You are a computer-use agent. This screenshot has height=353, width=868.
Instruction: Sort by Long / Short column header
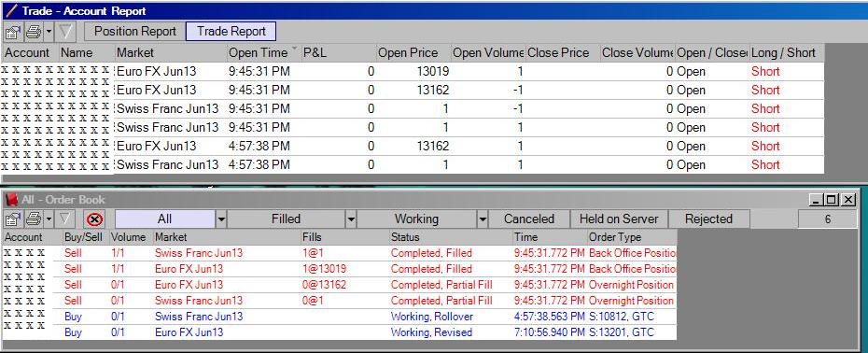[787, 52]
